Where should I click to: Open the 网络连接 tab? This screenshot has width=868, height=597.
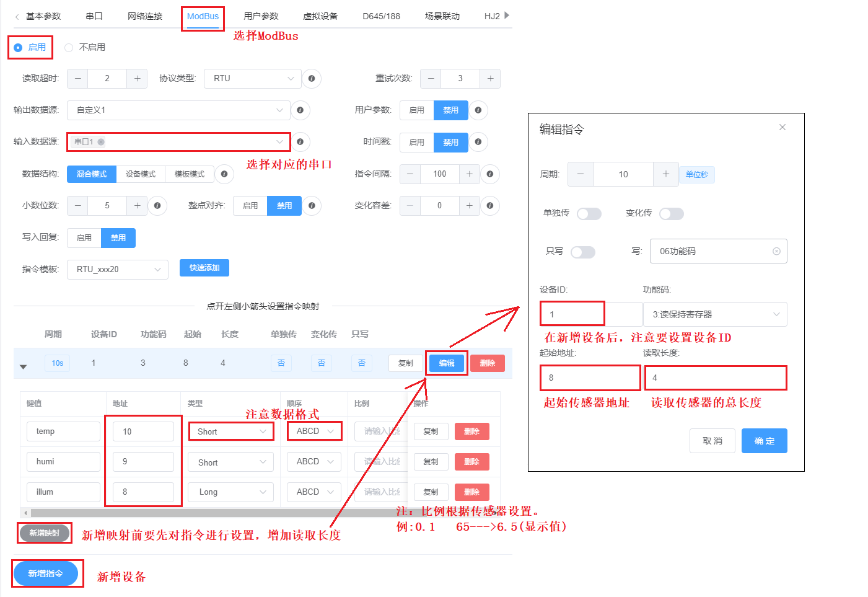[145, 16]
